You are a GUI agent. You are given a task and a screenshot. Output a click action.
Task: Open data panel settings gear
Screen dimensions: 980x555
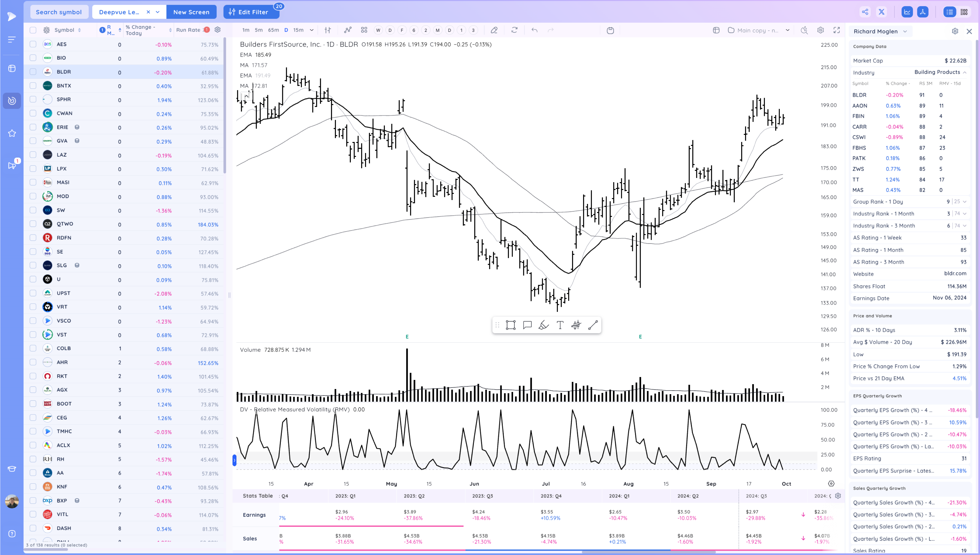tap(955, 31)
